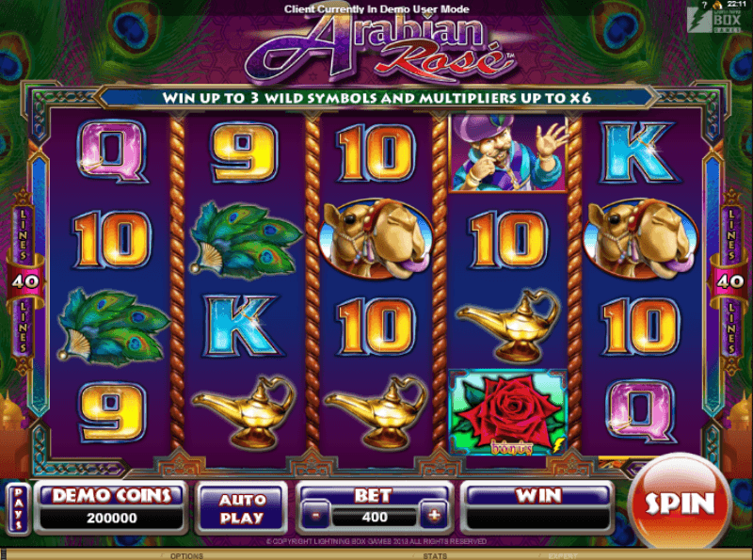This screenshot has height=560, width=753.
Task: Decrease the bet with the minus button
Action: click(315, 516)
